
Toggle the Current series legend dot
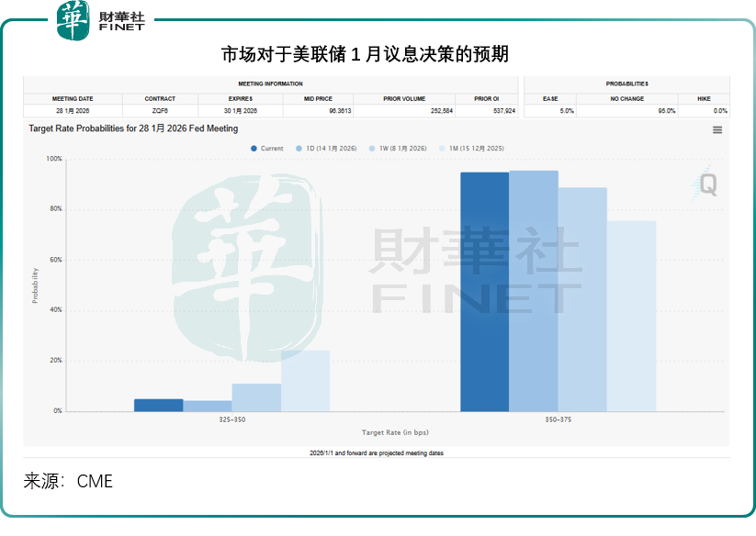[x=254, y=148]
